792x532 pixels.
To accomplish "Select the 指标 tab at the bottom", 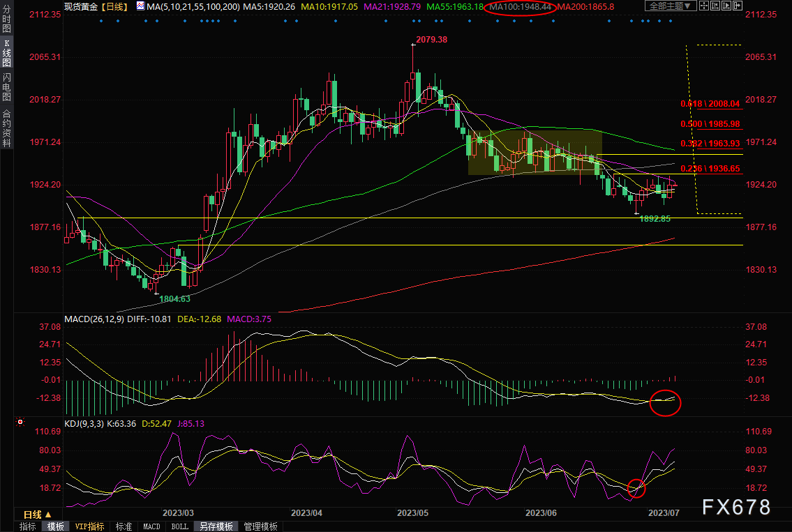I will [28, 526].
